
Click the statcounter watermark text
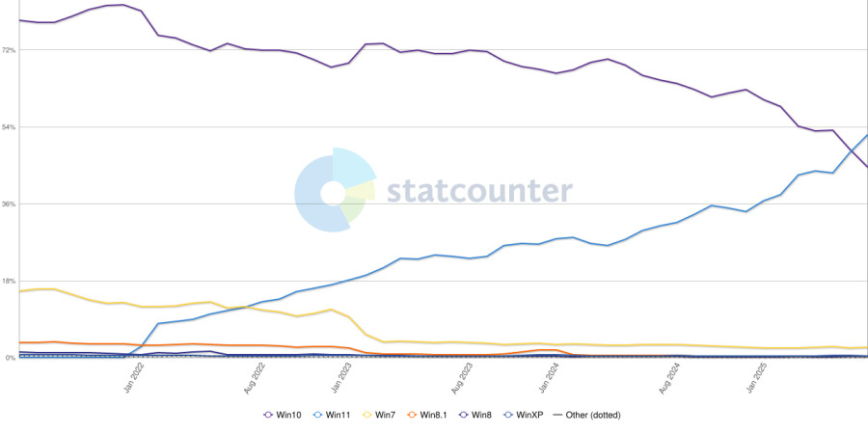(478, 191)
